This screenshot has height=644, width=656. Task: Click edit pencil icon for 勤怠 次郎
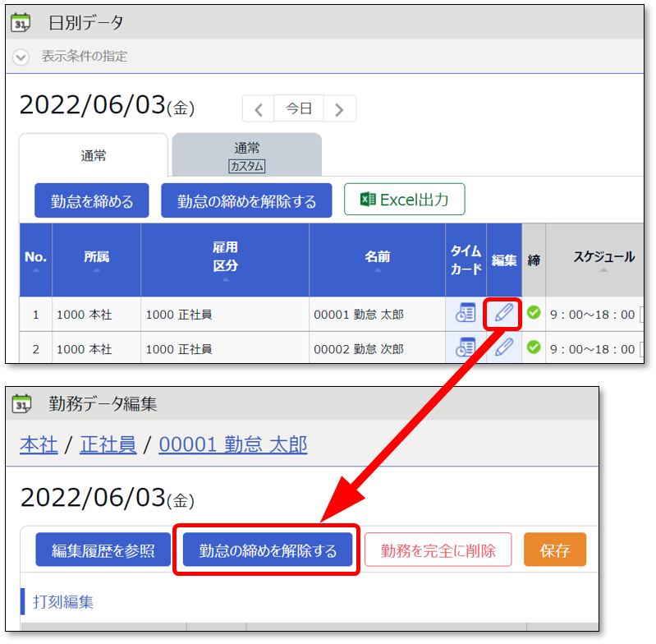coord(503,347)
